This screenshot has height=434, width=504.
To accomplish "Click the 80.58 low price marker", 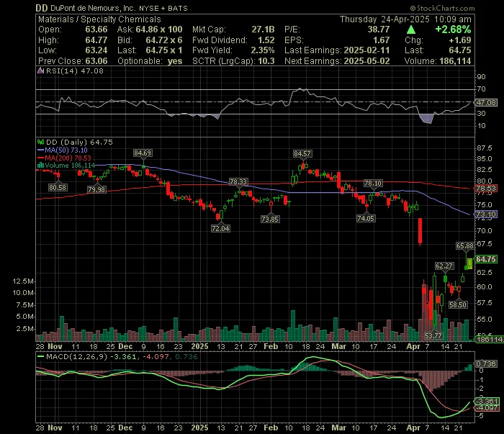I will (58, 187).
